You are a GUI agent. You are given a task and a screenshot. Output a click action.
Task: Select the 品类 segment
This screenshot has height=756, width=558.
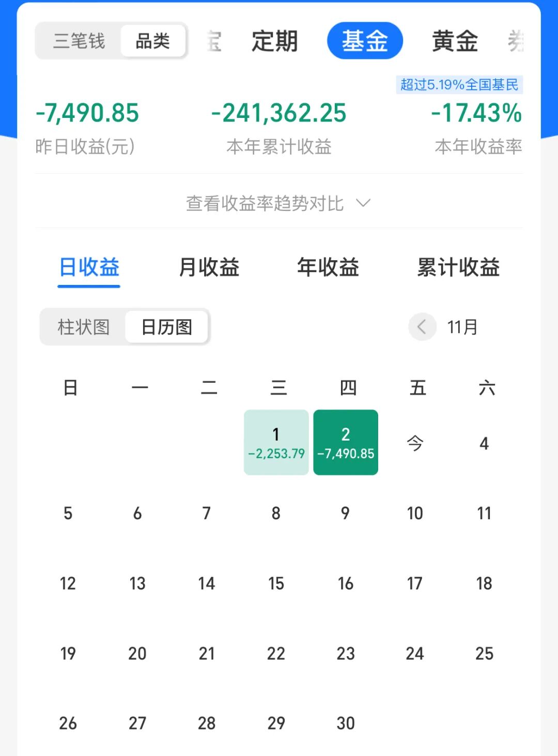point(153,41)
